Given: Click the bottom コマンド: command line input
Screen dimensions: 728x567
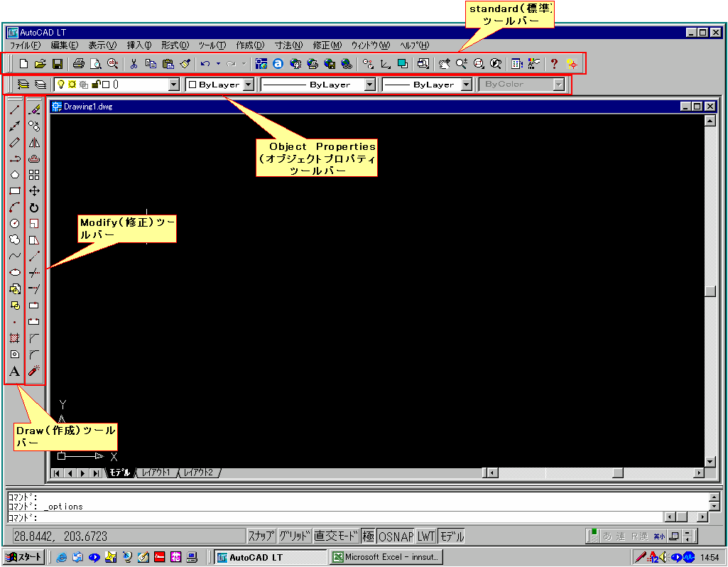Looking at the screenshot, I should point(335,517).
